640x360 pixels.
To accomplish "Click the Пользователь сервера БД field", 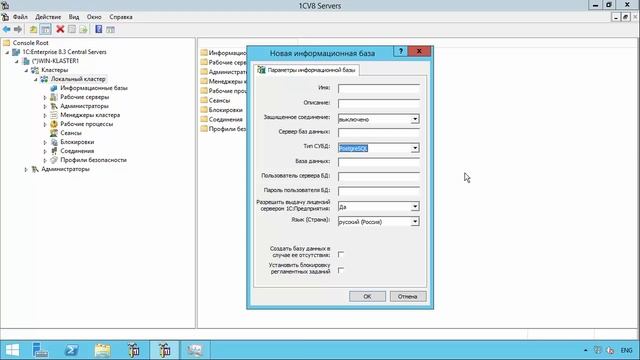I will (378, 176).
